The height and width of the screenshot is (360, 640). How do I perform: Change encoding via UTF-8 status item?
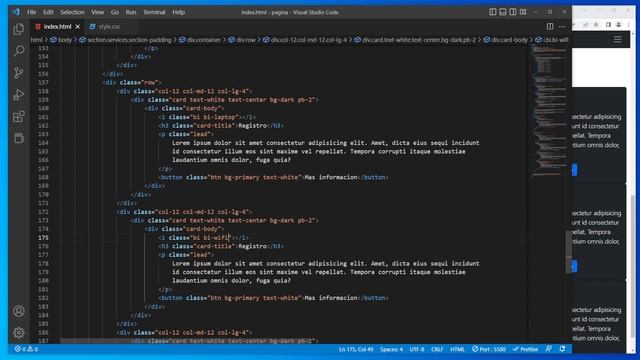pyautogui.click(x=417, y=349)
